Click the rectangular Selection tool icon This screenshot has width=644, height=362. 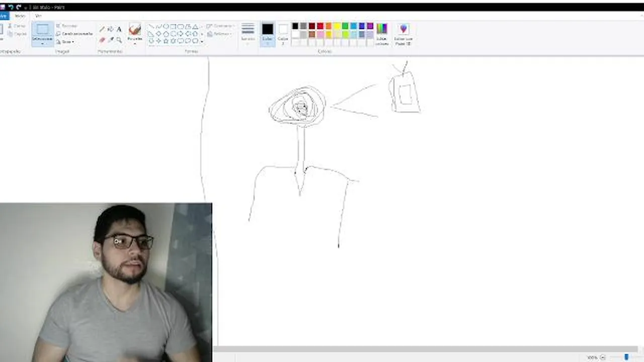pyautogui.click(x=43, y=30)
